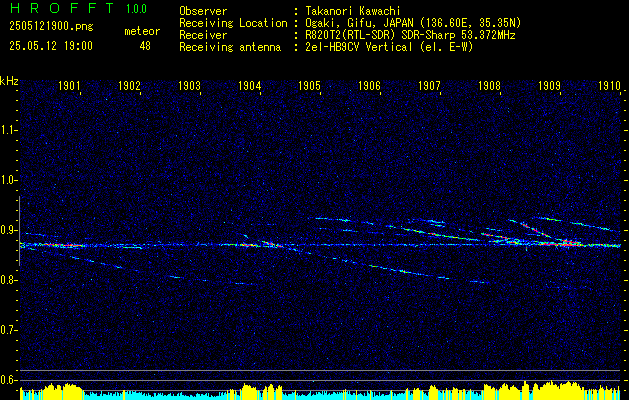
Task: Click the 1906 time marker
Action: [369, 85]
